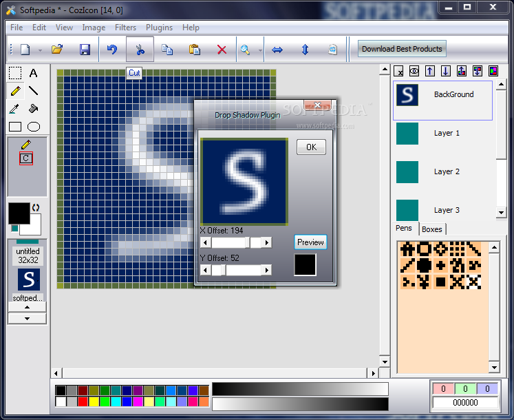Open the zoom level dropdown arrow
Image resolution: width=514 pixels, height=420 pixels.
pyautogui.click(x=260, y=50)
